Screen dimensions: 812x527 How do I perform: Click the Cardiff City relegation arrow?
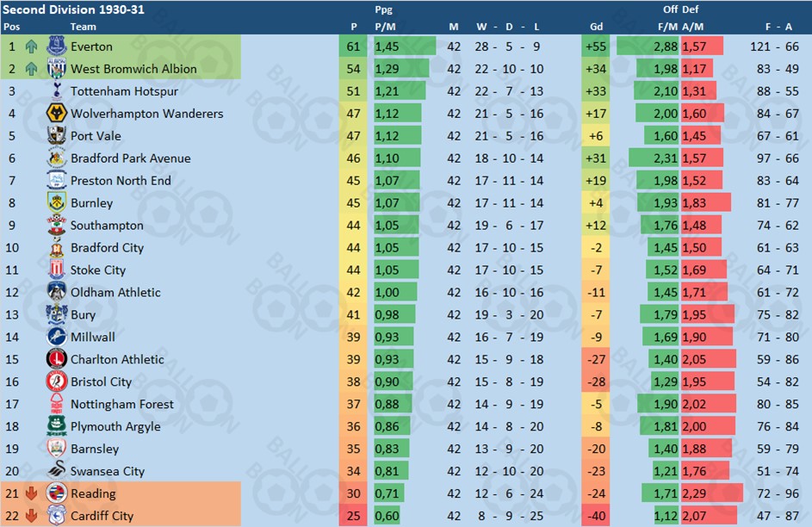32,516
